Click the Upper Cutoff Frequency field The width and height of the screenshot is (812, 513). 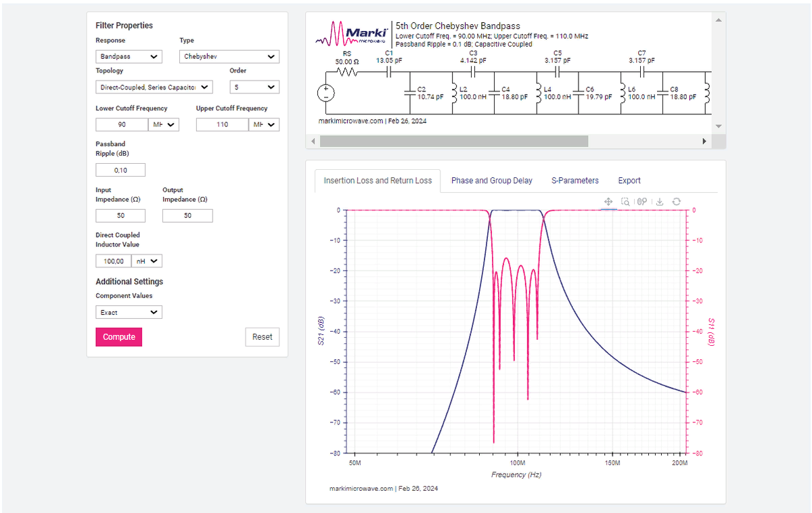pos(223,125)
